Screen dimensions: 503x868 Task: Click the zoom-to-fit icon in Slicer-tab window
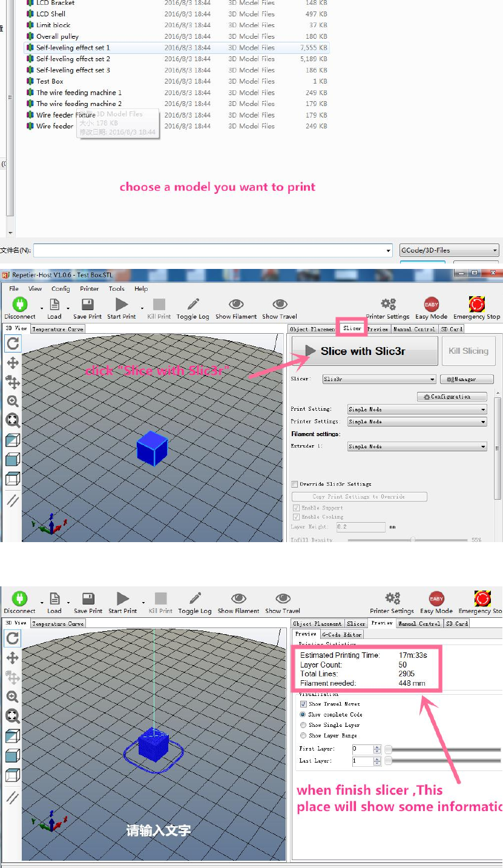[12, 420]
